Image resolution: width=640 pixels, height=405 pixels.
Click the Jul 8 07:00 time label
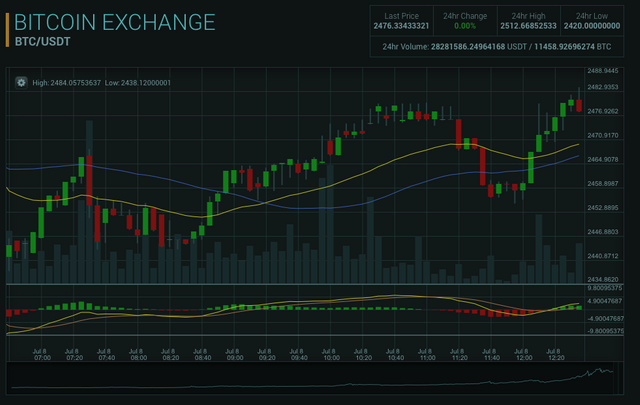pos(42,354)
